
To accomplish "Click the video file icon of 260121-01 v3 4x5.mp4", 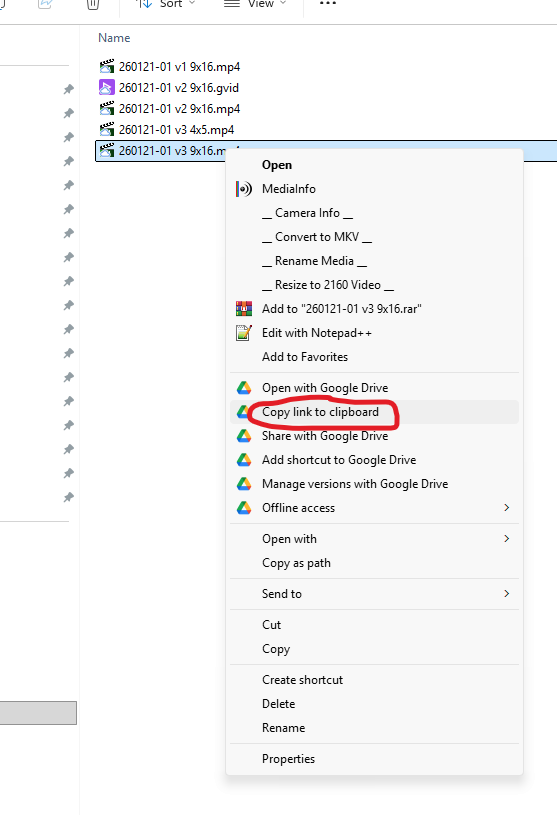I will click(x=107, y=129).
